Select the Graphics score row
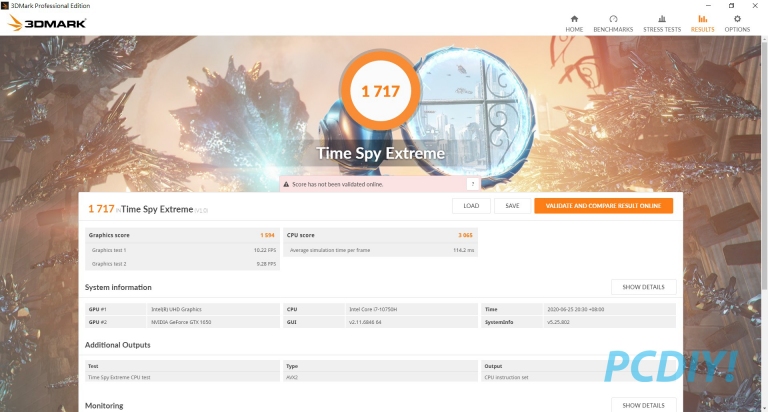This screenshot has height=412, width=768. click(x=182, y=235)
